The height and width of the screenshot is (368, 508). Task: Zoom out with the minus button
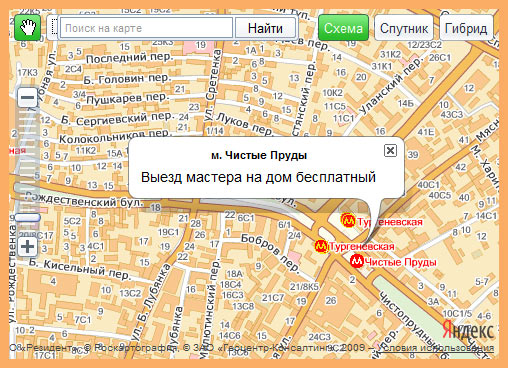[27, 97]
